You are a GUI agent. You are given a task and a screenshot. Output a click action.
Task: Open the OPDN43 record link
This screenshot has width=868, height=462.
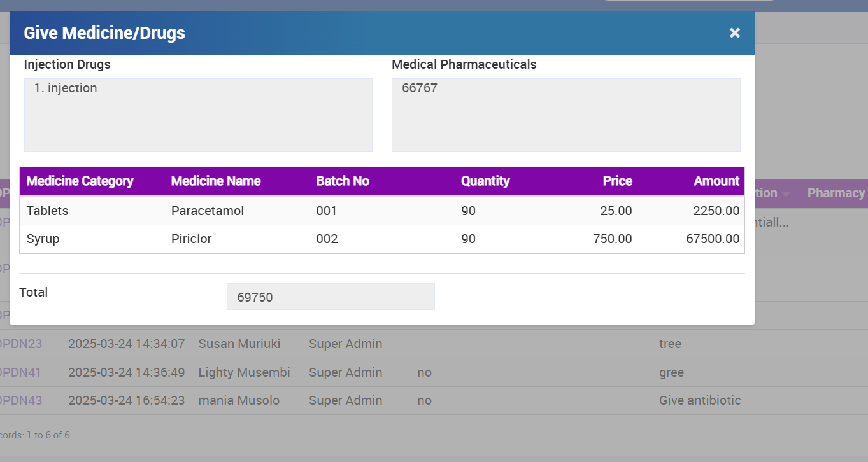pos(22,401)
